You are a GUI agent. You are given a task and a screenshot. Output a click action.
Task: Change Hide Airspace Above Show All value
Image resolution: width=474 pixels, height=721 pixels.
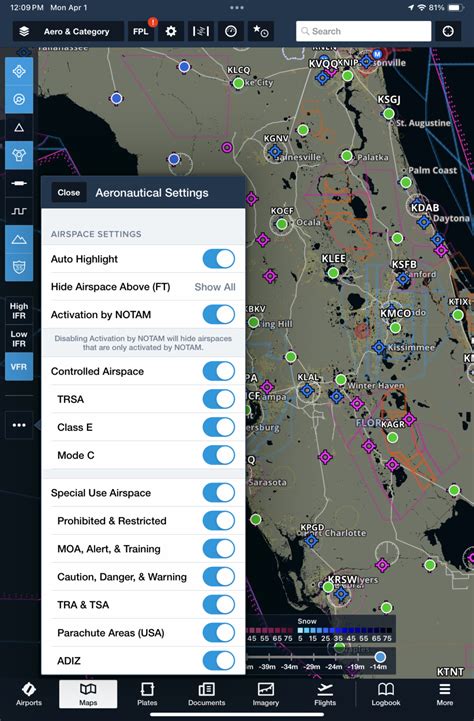tap(215, 287)
